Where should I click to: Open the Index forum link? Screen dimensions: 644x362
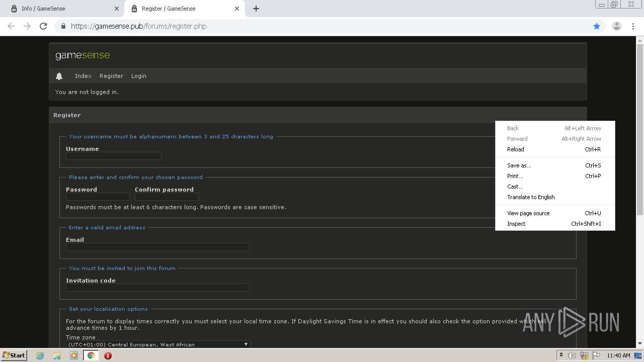click(x=83, y=76)
